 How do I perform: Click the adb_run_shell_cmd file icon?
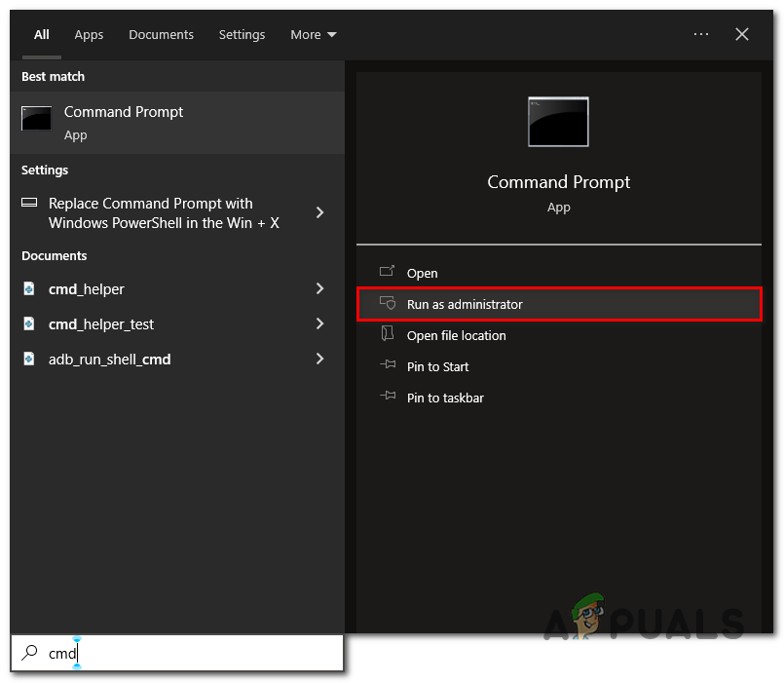click(29, 359)
